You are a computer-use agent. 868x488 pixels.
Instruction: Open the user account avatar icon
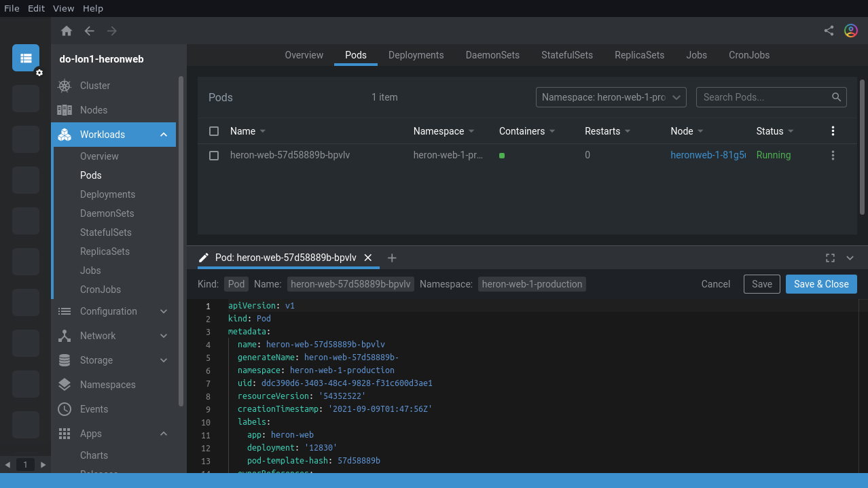pos(850,30)
